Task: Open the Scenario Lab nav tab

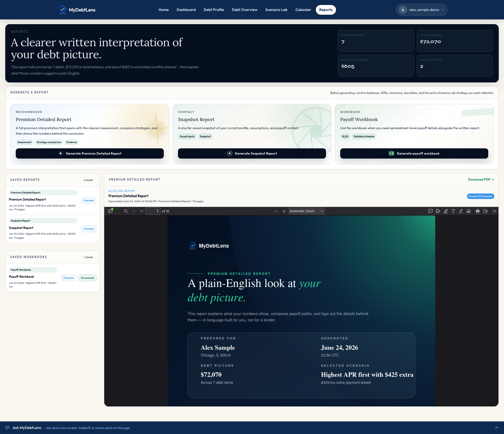Action: (276, 10)
